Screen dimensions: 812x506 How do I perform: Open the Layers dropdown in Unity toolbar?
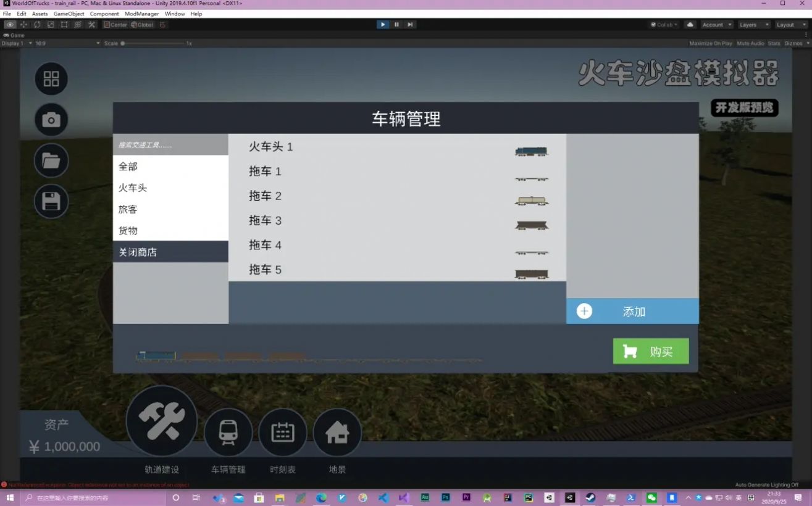[x=753, y=25]
